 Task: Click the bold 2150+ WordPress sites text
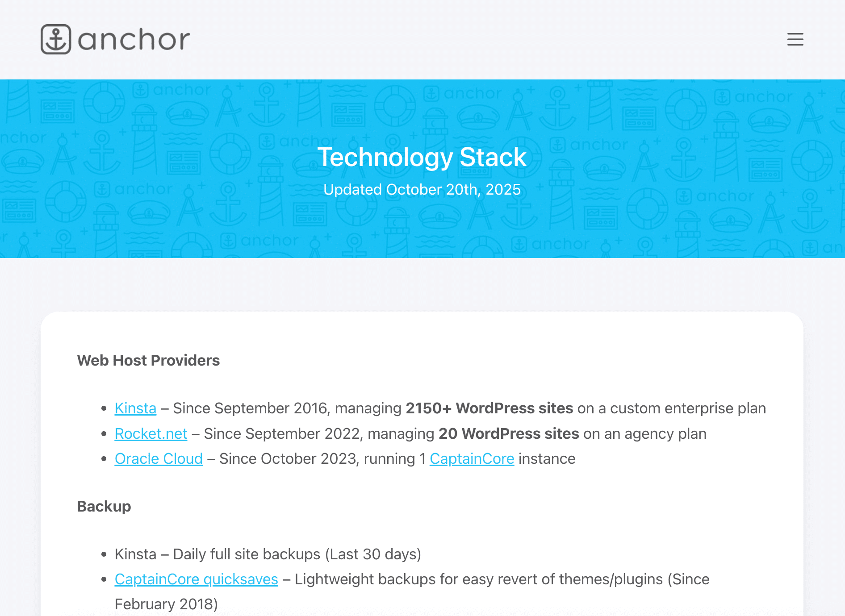click(x=489, y=408)
